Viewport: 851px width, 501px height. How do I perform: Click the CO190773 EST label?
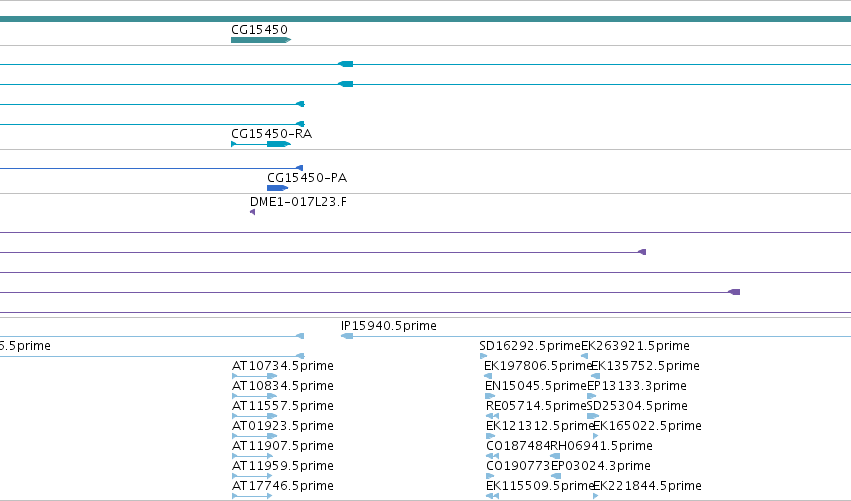pos(518,466)
